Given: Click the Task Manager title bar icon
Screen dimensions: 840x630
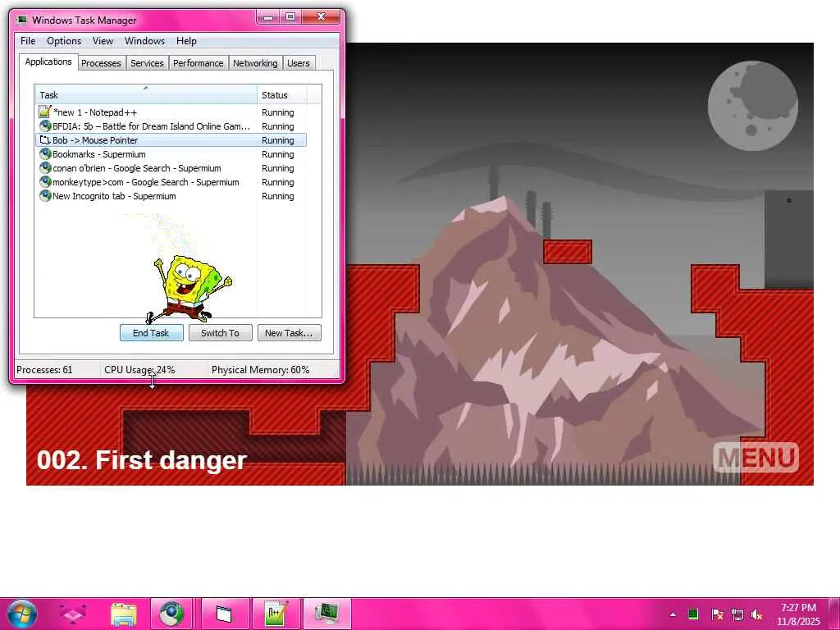Looking at the screenshot, I should tap(22, 21).
